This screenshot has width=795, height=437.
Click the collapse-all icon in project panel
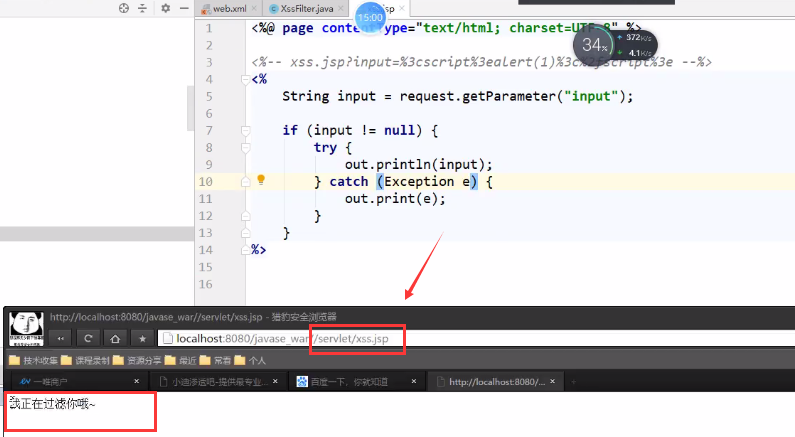click(143, 8)
